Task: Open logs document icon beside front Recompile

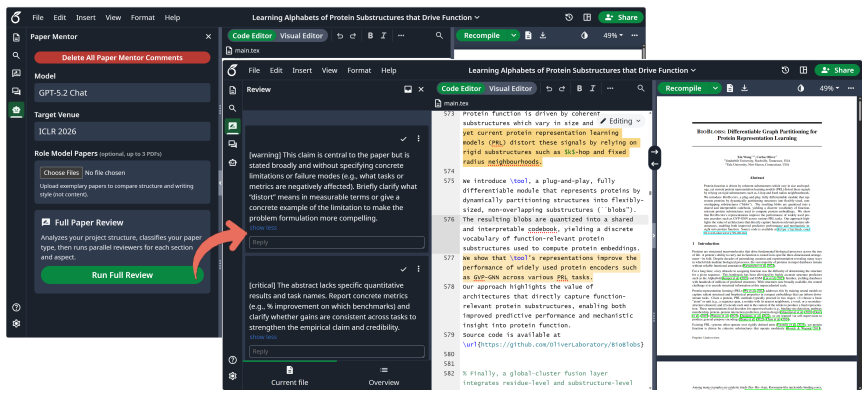Action: click(x=730, y=89)
